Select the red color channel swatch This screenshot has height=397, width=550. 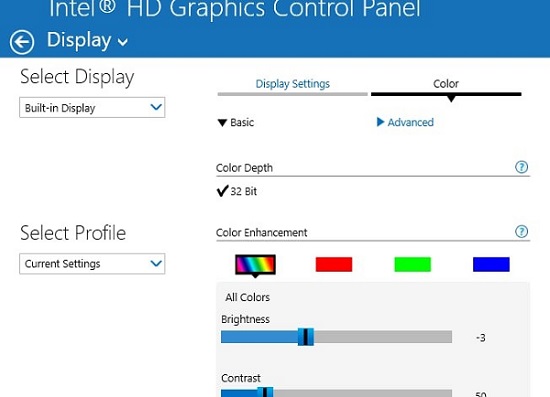(x=334, y=264)
